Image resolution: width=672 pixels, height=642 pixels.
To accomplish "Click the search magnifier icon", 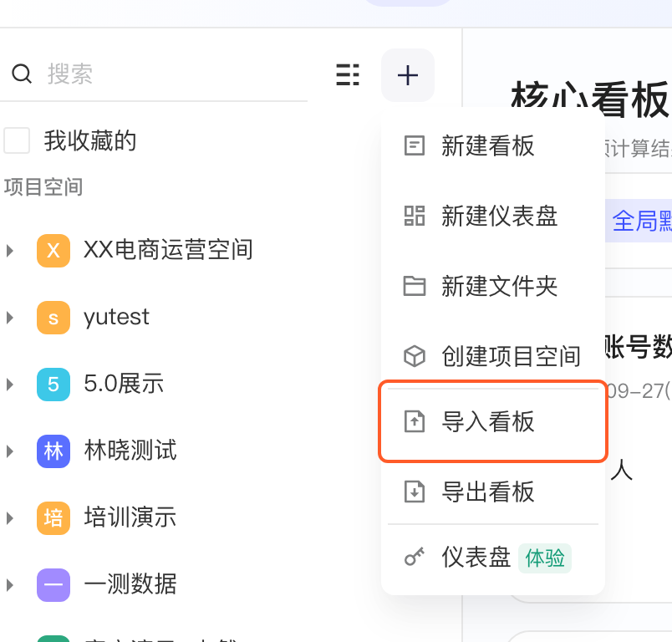I will 22,74.
